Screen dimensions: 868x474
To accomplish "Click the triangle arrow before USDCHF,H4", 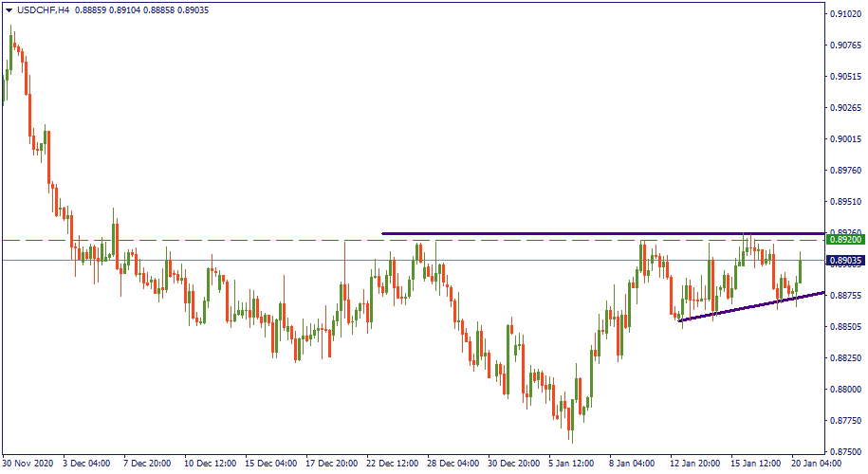I will 9,9.
